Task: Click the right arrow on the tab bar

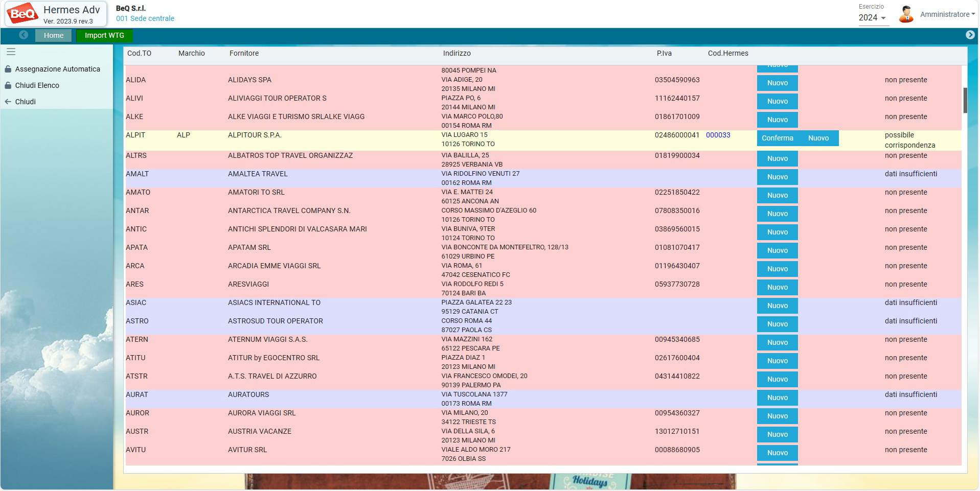Action: (x=970, y=35)
